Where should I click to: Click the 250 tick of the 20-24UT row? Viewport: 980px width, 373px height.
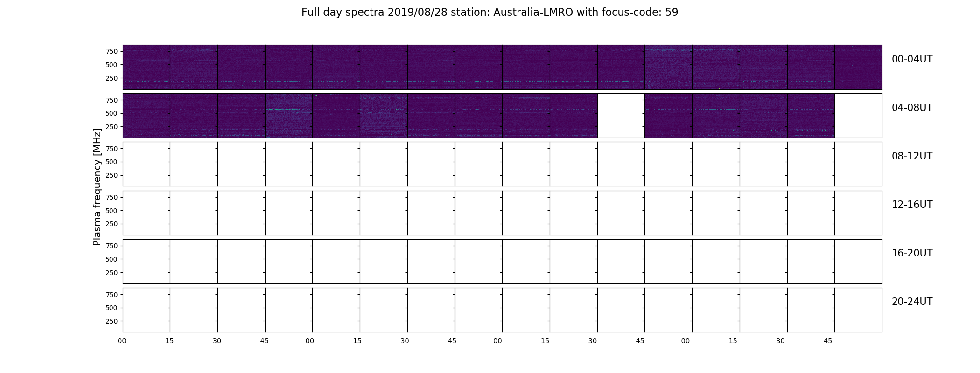112,321
